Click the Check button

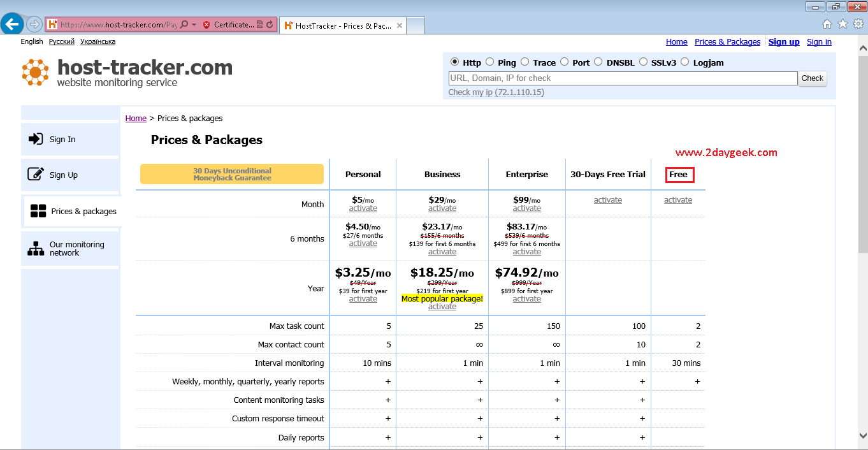pyautogui.click(x=813, y=78)
